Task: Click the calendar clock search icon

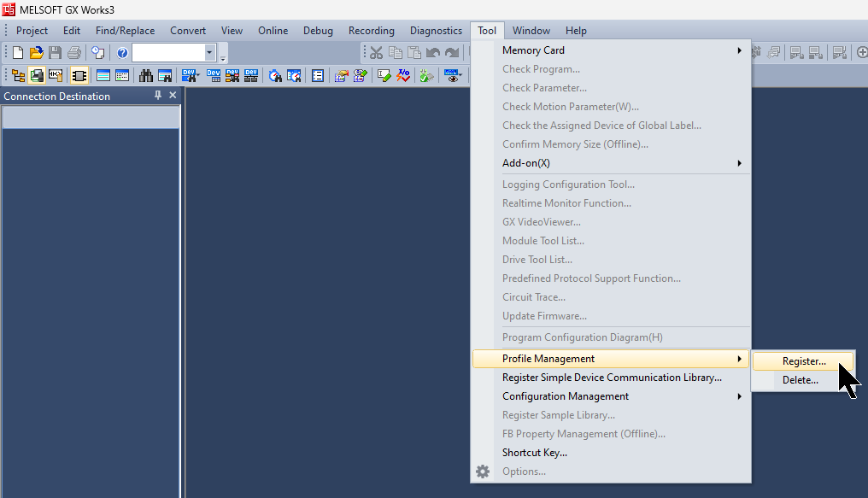Action: [x=294, y=75]
